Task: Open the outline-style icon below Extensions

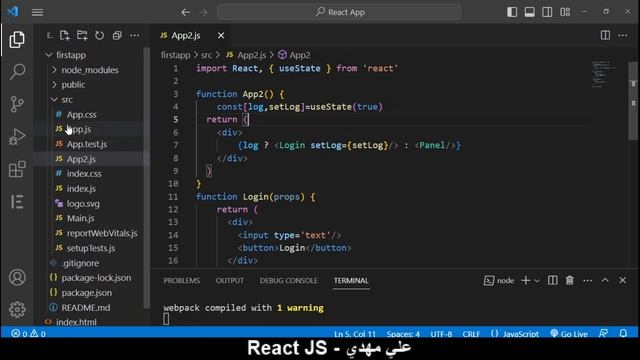Action: [x=17, y=202]
